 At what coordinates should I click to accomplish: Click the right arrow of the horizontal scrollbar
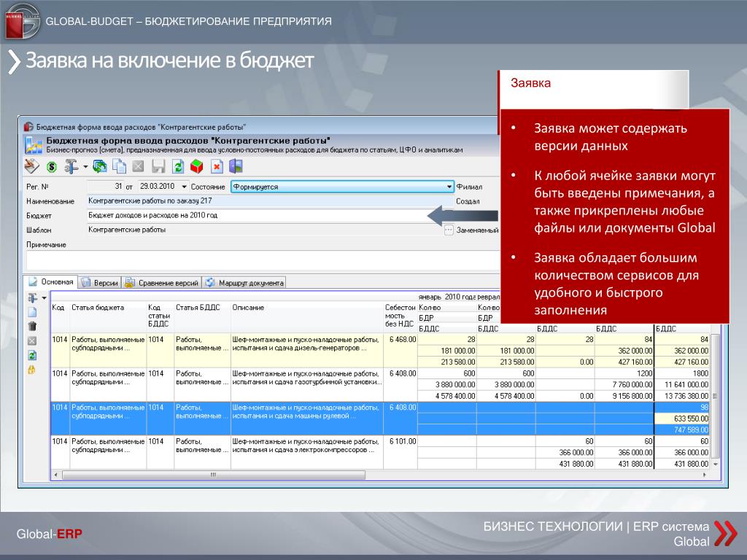[x=704, y=475]
